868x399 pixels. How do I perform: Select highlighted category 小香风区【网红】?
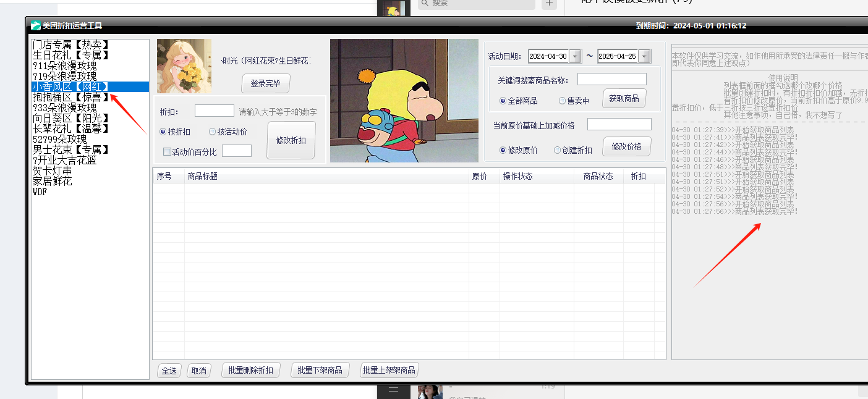(90, 86)
